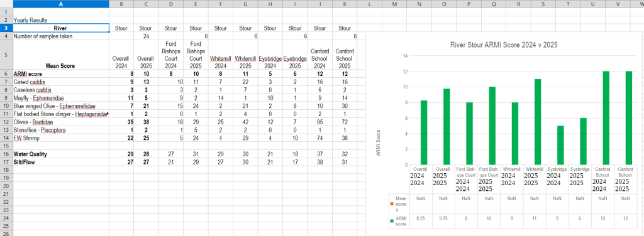Image resolution: width=644 pixels, height=236 pixels.
Task: Select column N header
Action: pyautogui.click(x=419, y=4)
